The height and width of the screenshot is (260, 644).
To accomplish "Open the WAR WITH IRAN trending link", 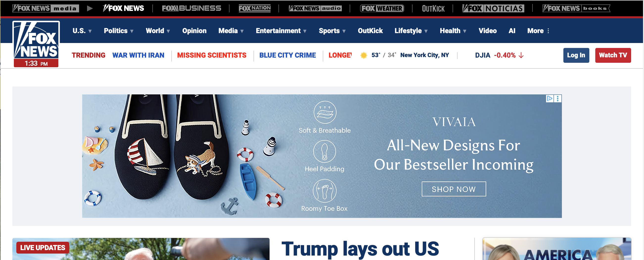I will click(x=138, y=55).
